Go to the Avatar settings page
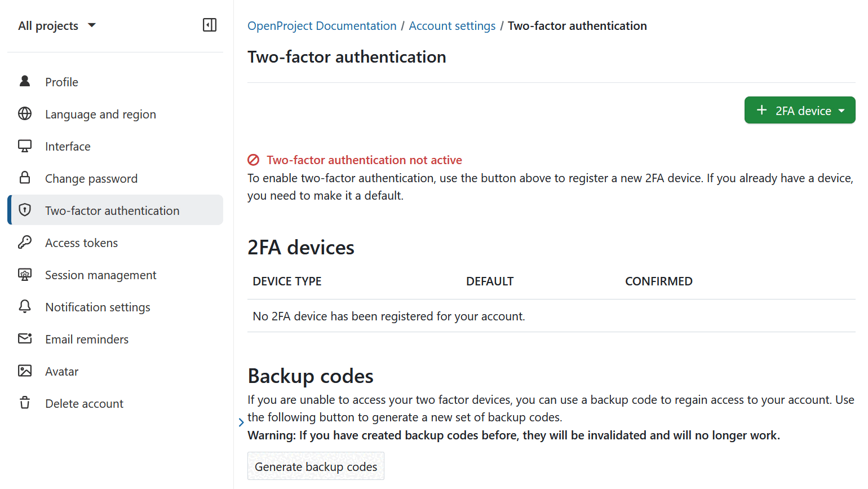 pos(61,372)
